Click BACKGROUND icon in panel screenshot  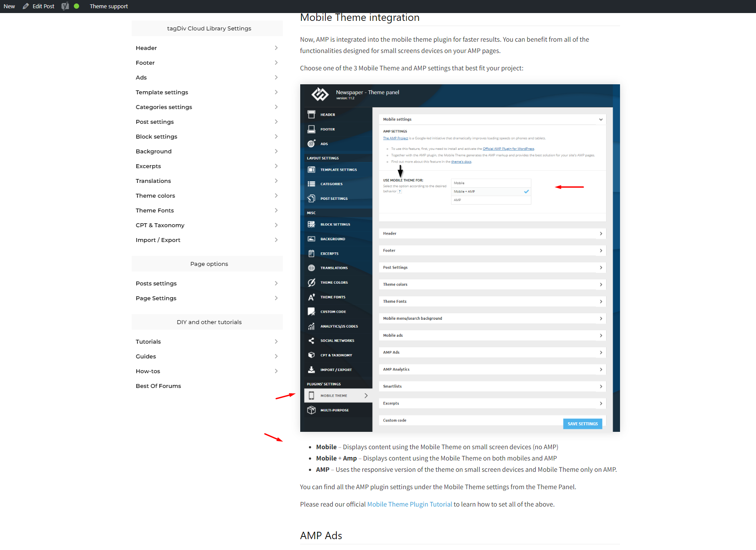click(x=312, y=239)
